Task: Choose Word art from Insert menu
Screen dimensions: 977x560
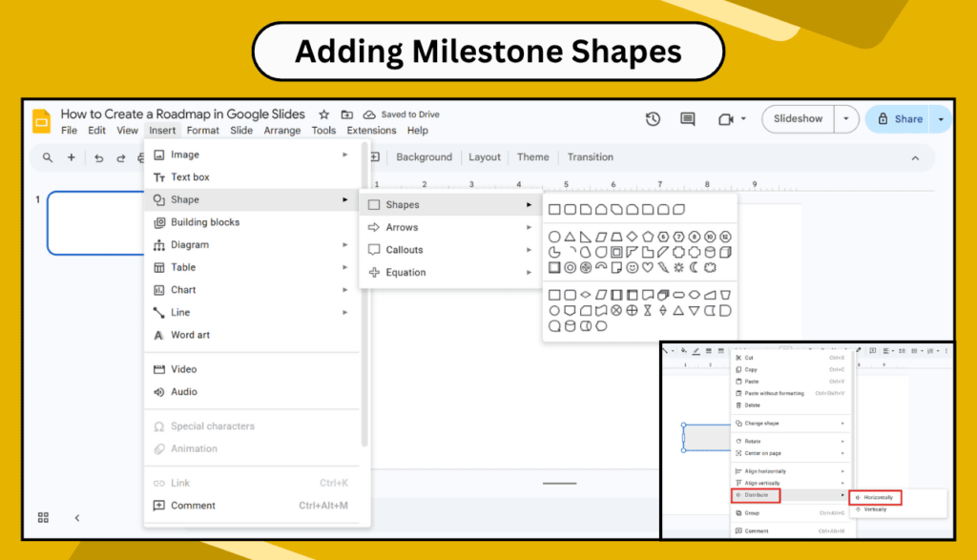Action: tap(252, 335)
